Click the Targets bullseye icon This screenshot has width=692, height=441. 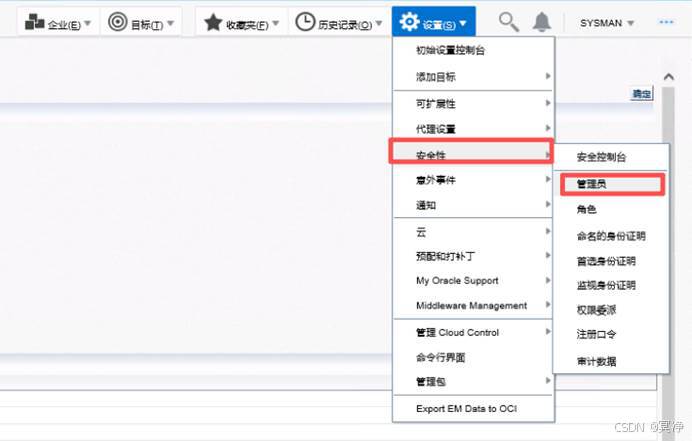[117, 22]
